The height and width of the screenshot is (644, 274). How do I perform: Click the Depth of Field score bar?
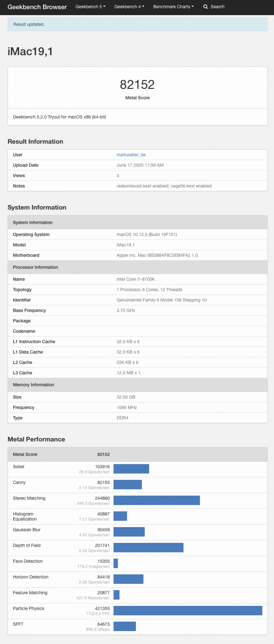[148, 547]
